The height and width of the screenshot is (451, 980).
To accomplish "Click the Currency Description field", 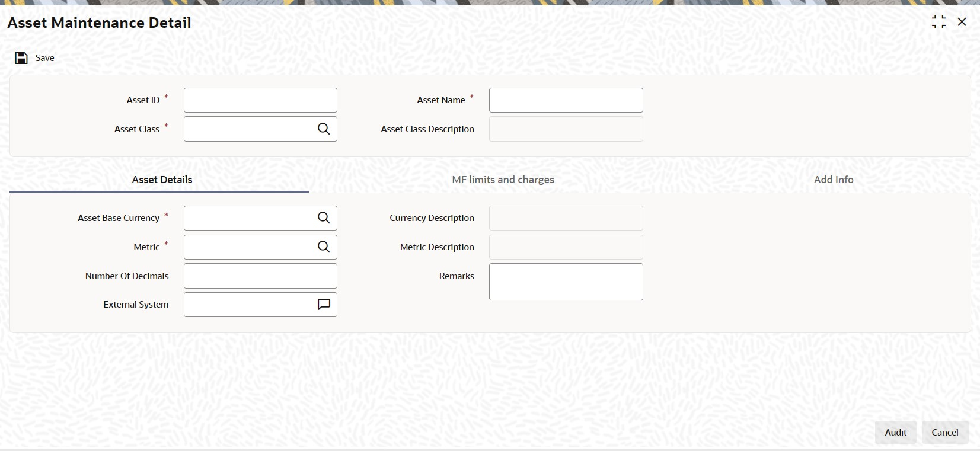I will (566, 218).
